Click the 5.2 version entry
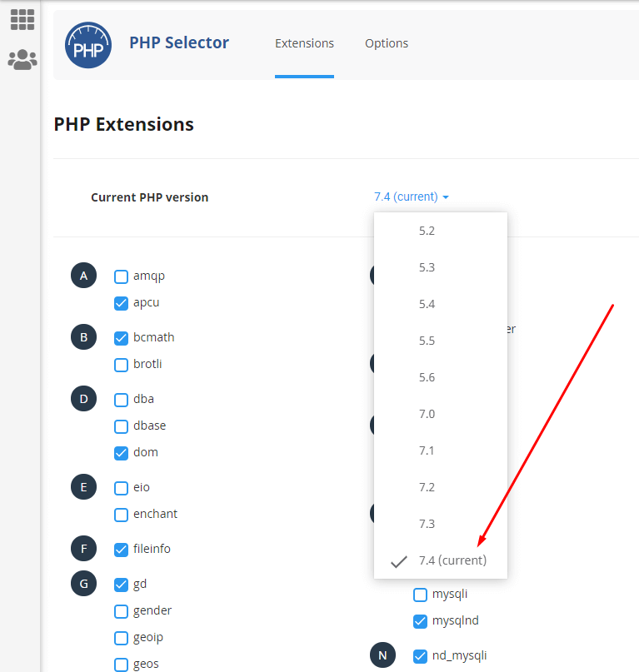639x672 pixels. pyautogui.click(x=427, y=231)
